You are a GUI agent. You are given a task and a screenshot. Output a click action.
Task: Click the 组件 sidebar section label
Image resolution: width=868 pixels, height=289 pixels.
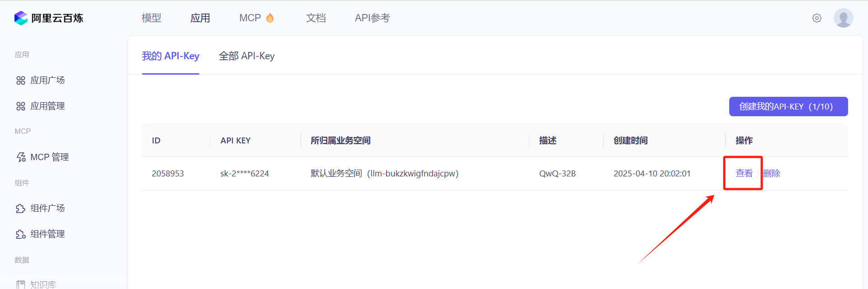click(x=22, y=183)
